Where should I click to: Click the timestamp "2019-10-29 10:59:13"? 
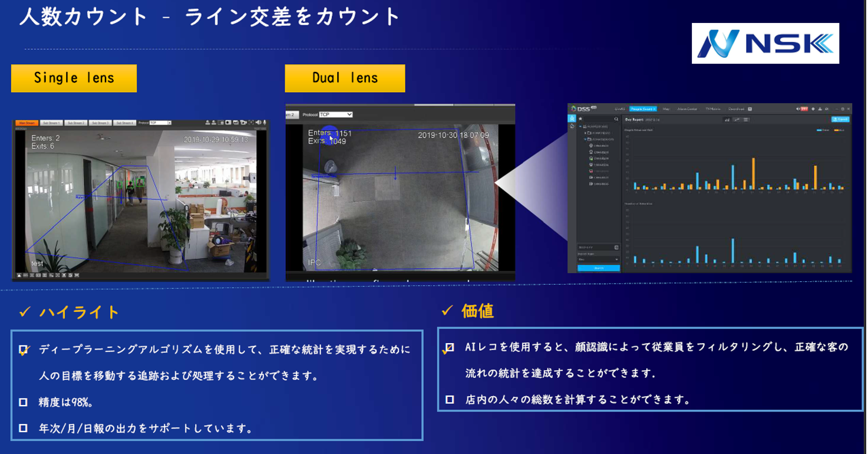point(216,140)
